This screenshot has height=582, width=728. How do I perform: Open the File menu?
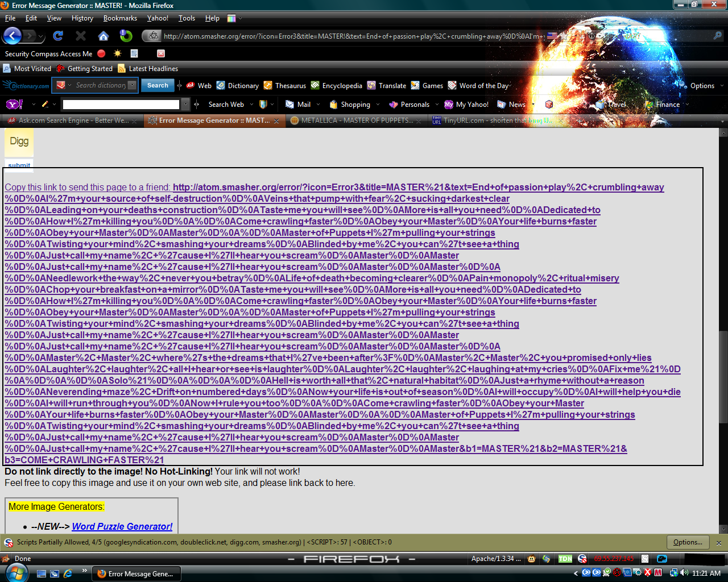[x=10, y=18]
